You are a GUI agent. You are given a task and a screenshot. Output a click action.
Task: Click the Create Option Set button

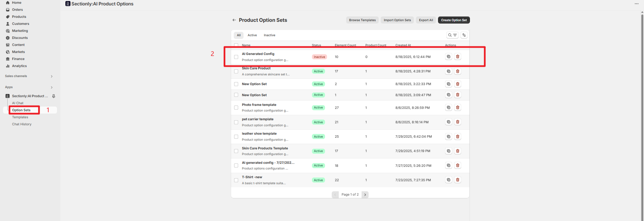(454, 20)
